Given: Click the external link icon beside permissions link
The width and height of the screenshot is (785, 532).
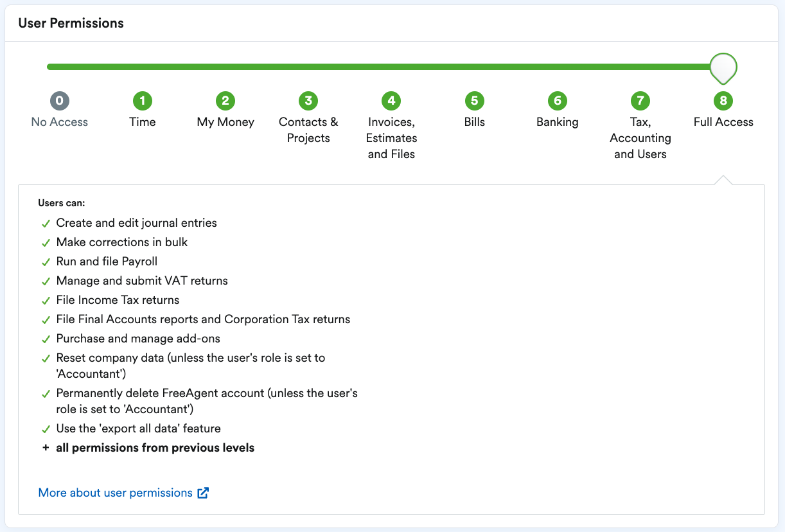Looking at the screenshot, I should (203, 493).
